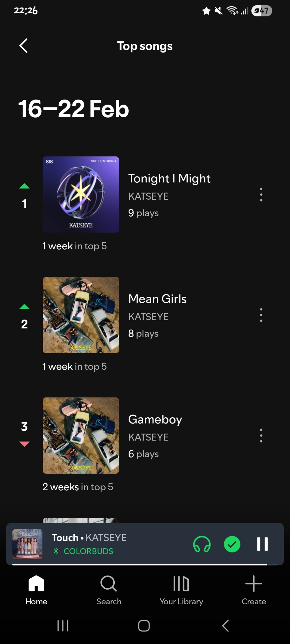290x644 pixels.
Task: Tap the Create plus icon
Action: click(254, 584)
